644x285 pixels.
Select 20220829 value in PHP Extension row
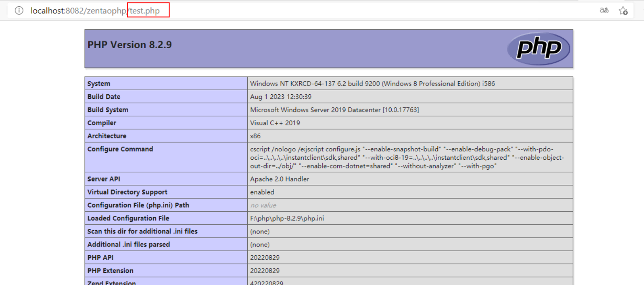[265, 270]
